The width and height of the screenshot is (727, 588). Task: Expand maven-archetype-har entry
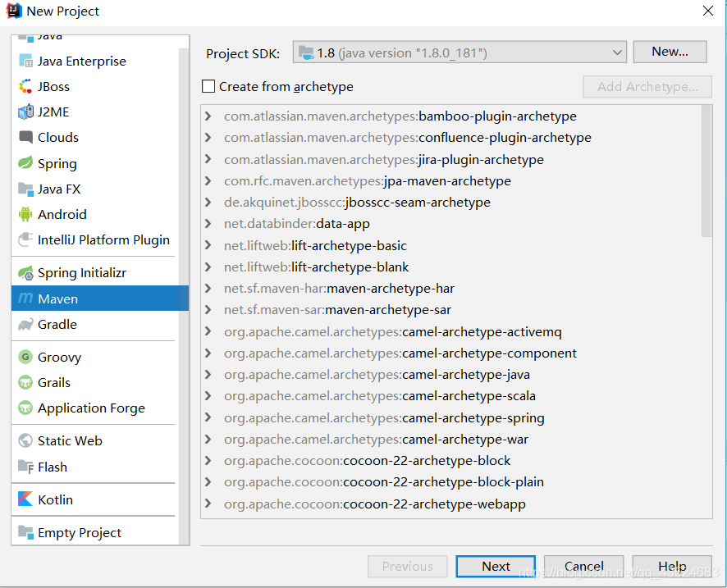click(208, 288)
